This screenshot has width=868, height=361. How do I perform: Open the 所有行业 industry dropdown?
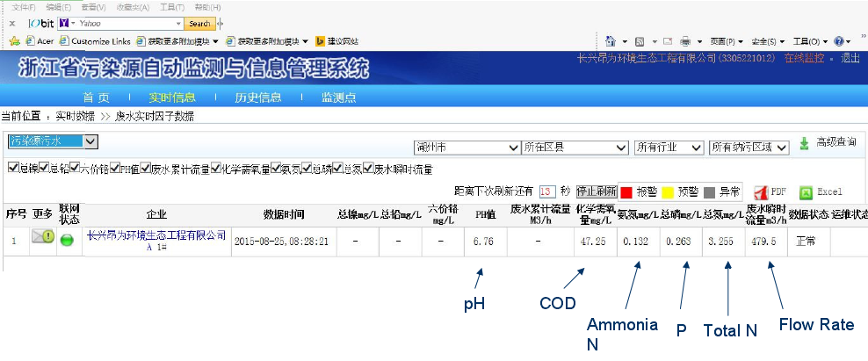click(669, 148)
